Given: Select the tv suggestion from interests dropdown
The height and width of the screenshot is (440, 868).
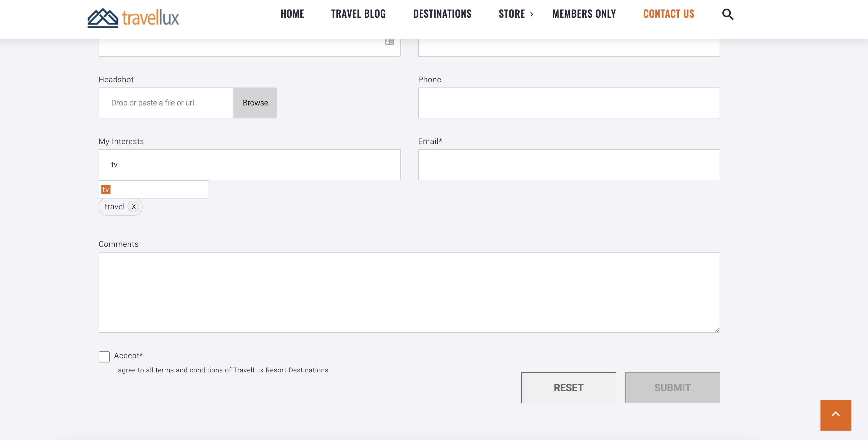Looking at the screenshot, I should pyautogui.click(x=106, y=189).
